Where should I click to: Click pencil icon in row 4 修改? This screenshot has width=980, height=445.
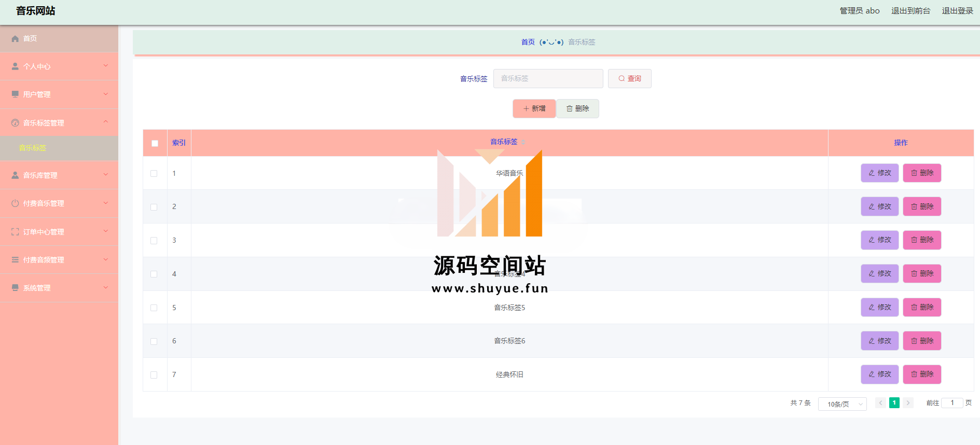872,274
